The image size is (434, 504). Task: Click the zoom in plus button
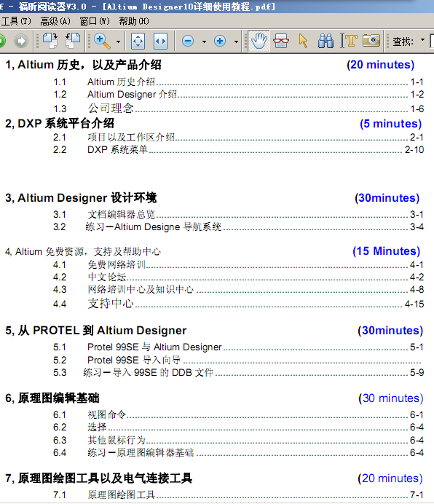[x=220, y=41]
